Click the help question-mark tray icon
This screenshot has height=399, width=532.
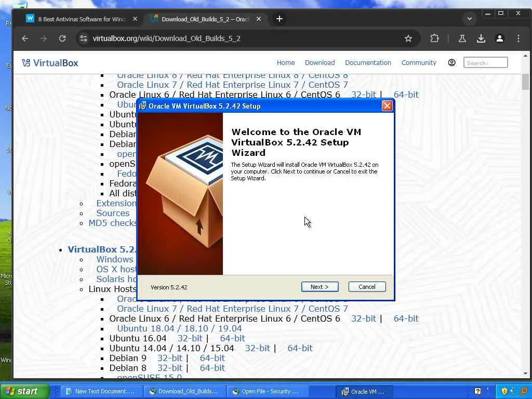[477, 392]
